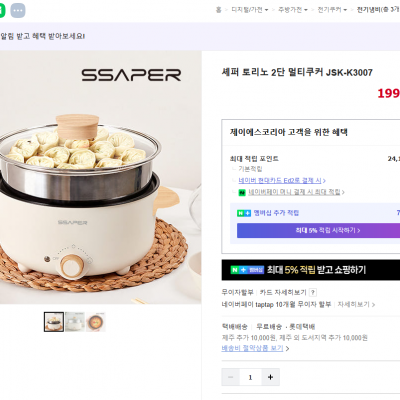Go to 홈 in breadcrumb
400x400 pixels.
pos(219,10)
